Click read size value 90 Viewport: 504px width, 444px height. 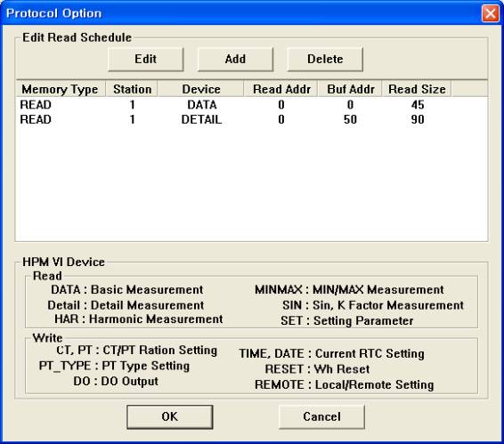coord(418,119)
